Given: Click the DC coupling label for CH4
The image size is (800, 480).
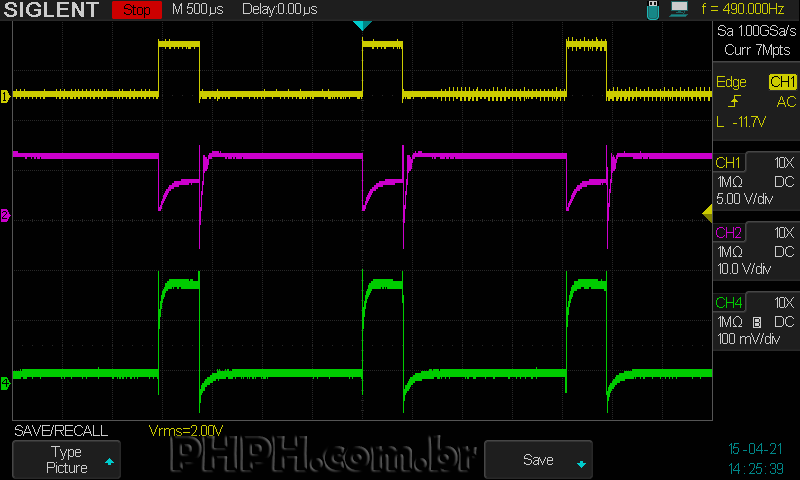Looking at the screenshot, I should (784, 322).
